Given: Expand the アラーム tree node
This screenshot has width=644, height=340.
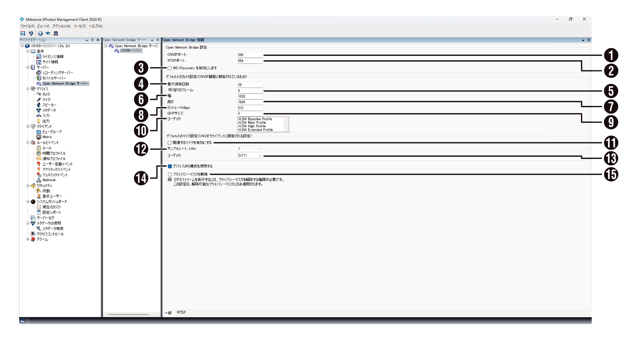Looking at the screenshot, I should tap(28, 239).
